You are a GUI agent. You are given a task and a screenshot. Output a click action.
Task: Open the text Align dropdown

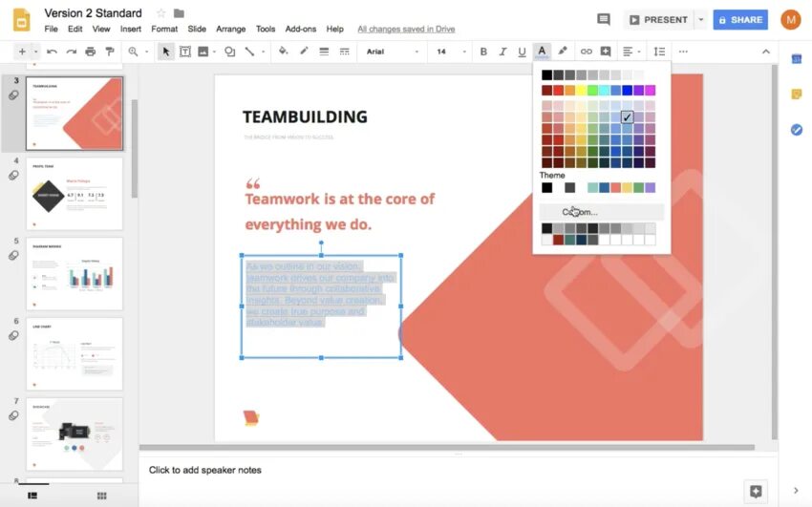tap(631, 52)
